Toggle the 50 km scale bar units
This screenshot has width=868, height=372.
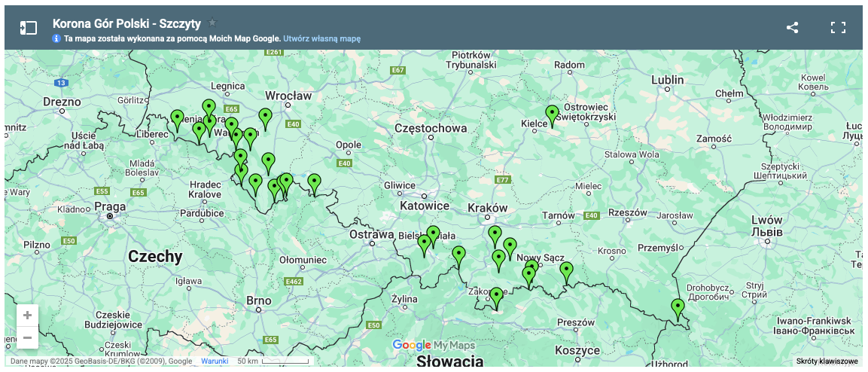[x=273, y=361]
